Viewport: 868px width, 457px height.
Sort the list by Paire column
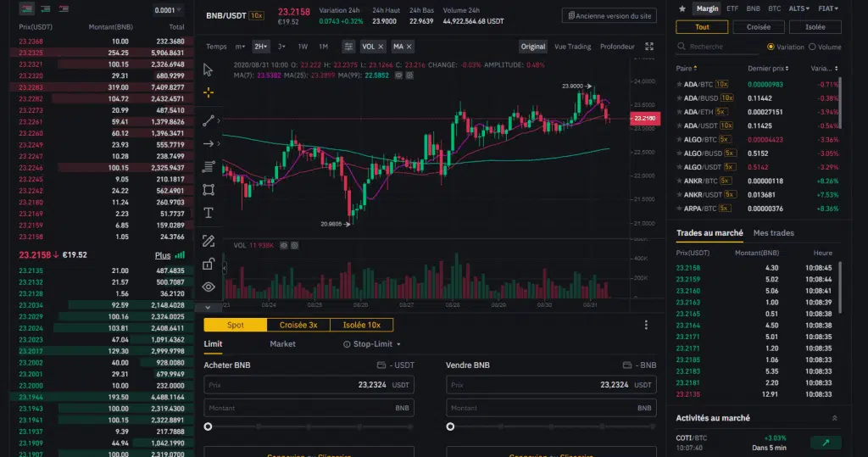pos(687,69)
